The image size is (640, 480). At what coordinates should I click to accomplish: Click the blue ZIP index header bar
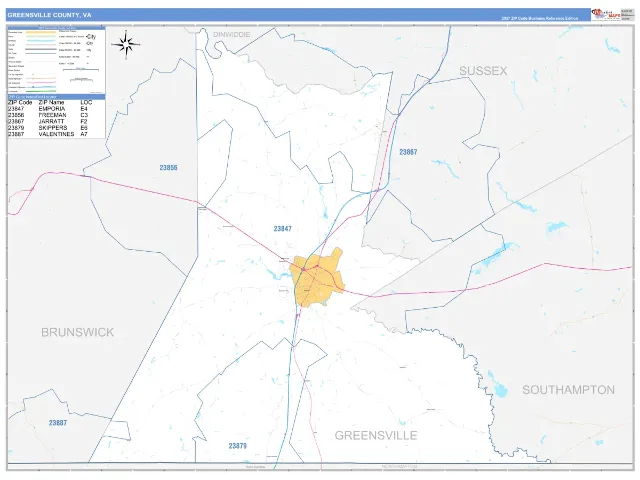point(56,97)
